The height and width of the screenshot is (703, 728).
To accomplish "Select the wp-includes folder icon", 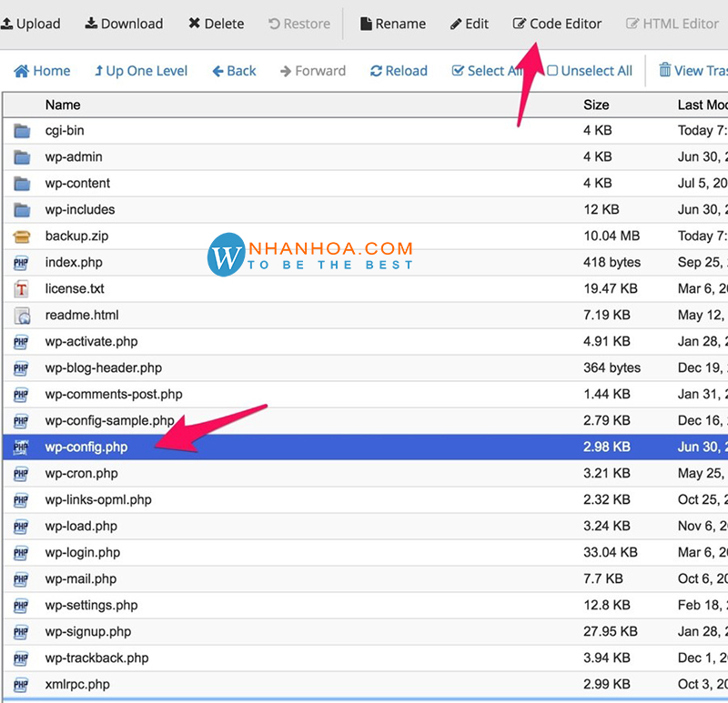I will 22,210.
